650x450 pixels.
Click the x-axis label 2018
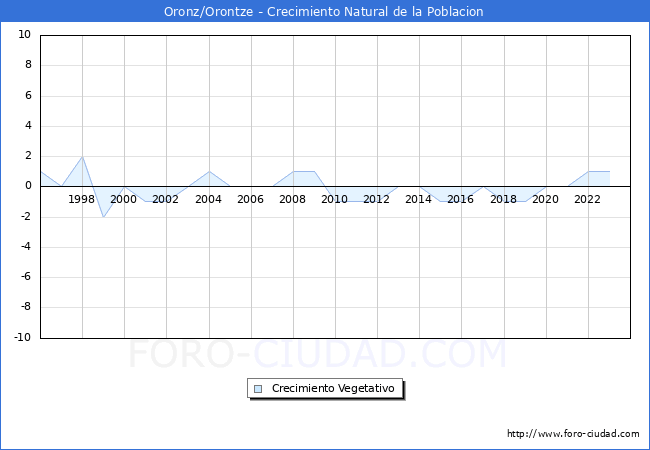pos(503,199)
